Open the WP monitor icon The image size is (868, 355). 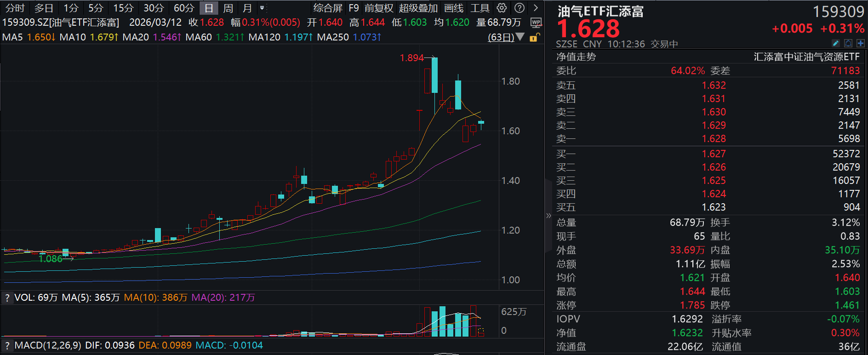coord(536,23)
